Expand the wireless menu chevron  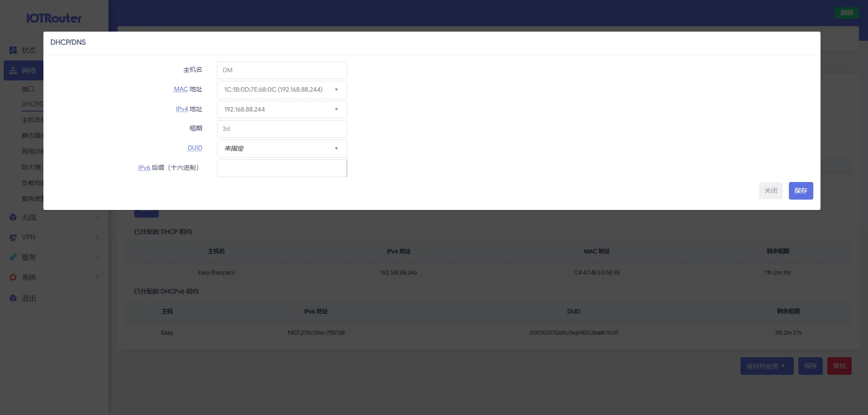coord(98,217)
